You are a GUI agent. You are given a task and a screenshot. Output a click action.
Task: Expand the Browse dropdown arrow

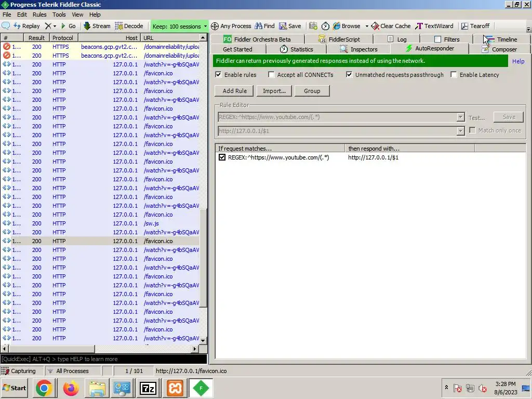pos(367,26)
